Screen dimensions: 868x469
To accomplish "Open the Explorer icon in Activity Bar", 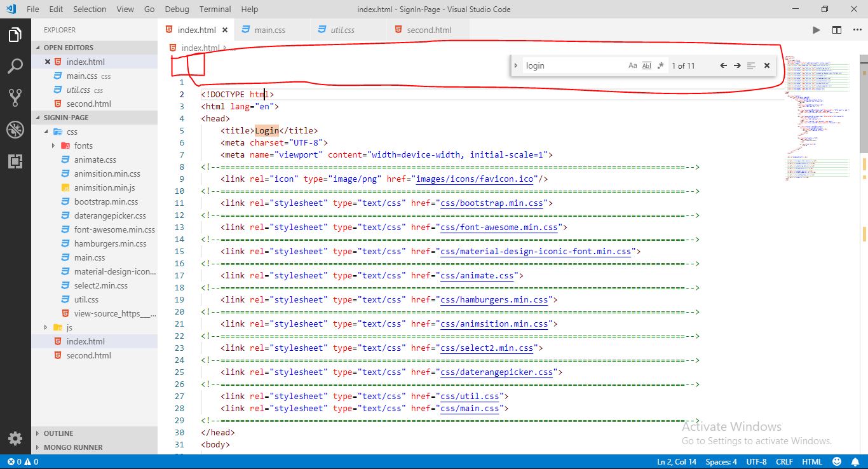I will pos(15,35).
